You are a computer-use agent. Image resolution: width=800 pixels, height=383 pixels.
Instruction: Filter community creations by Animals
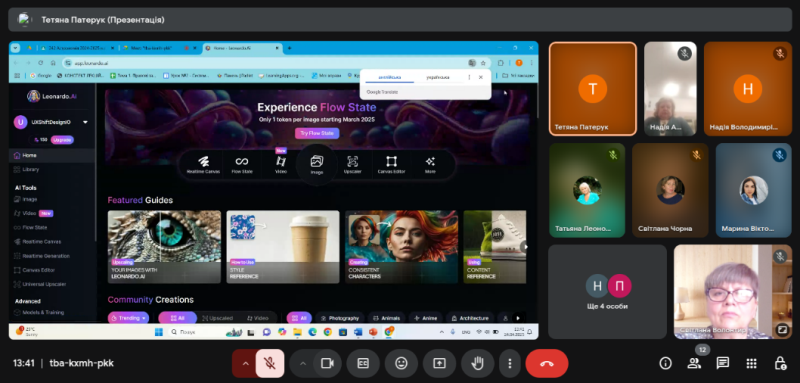click(387, 318)
